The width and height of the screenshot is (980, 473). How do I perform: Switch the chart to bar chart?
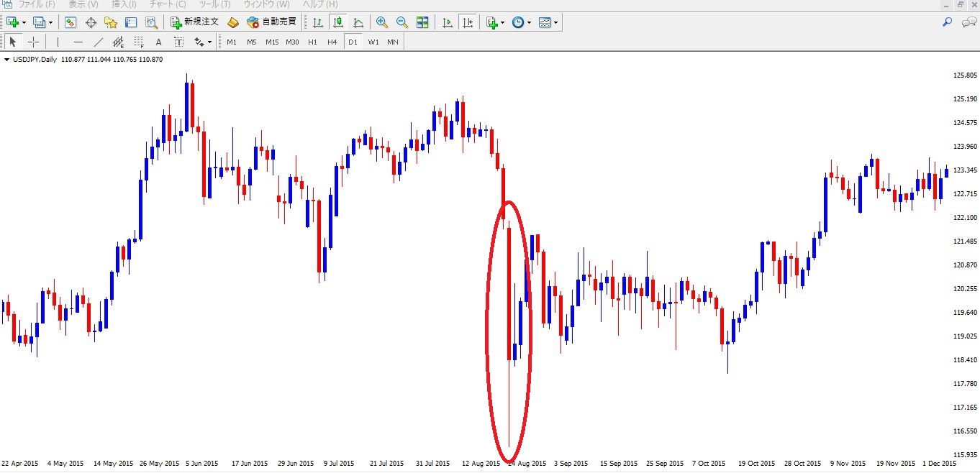pyautogui.click(x=318, y=22)
